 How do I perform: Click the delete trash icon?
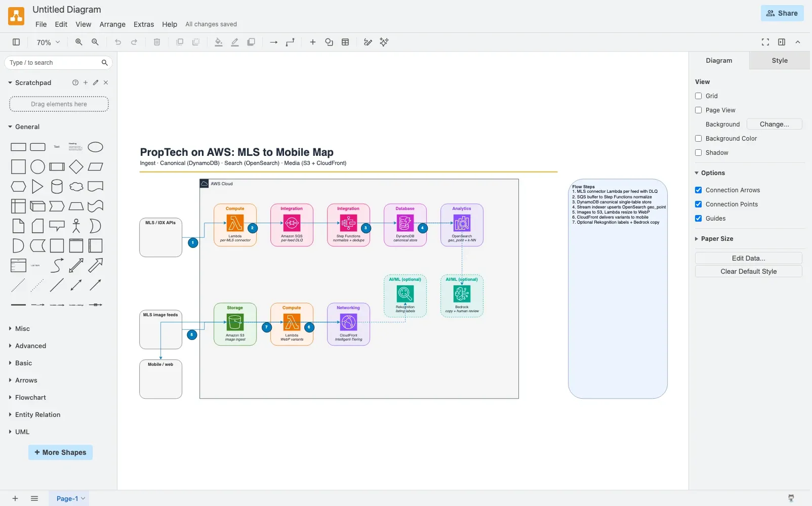click(157, 43)
